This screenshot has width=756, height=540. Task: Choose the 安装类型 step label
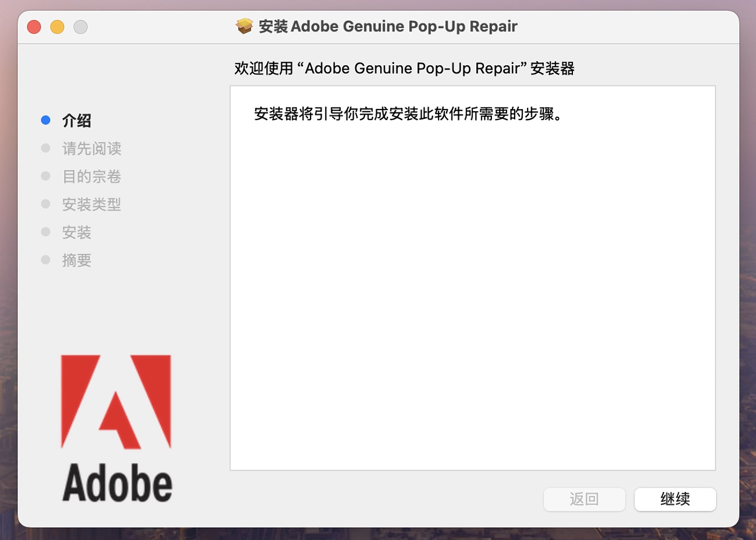92,205
